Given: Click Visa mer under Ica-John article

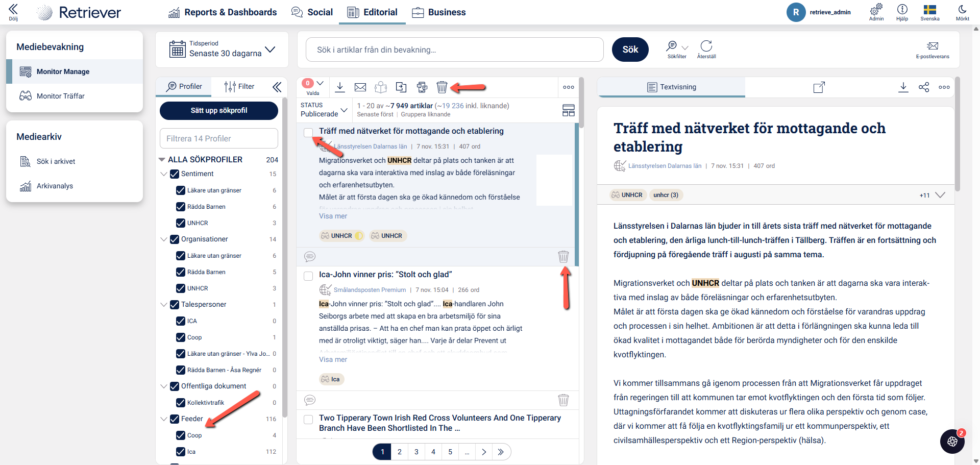Looking at the screenshot, I should [x=333, y=359].
